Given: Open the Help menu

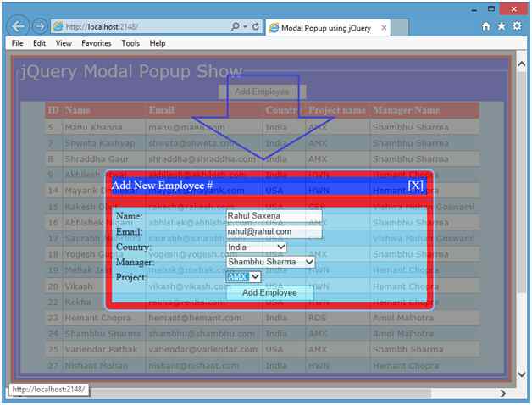Looking at the screenshot, I should pos(158,43).
